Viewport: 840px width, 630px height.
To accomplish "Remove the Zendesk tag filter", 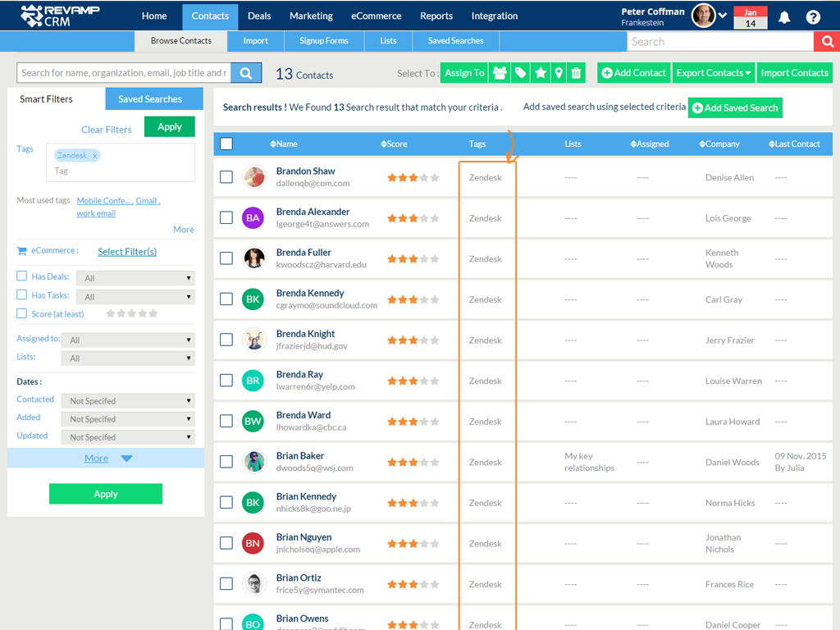I will point(95,156).
